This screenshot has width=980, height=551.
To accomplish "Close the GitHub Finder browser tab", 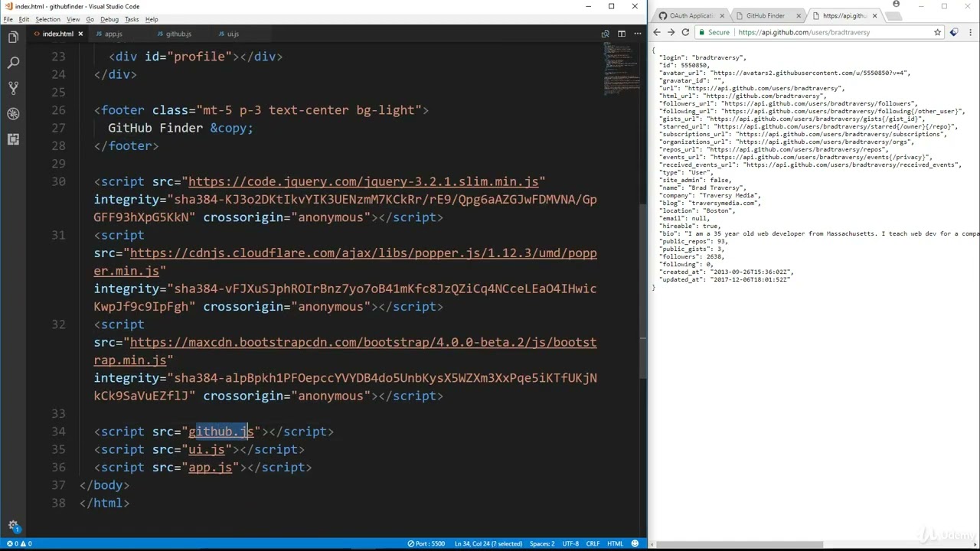I will coord(799,15).
